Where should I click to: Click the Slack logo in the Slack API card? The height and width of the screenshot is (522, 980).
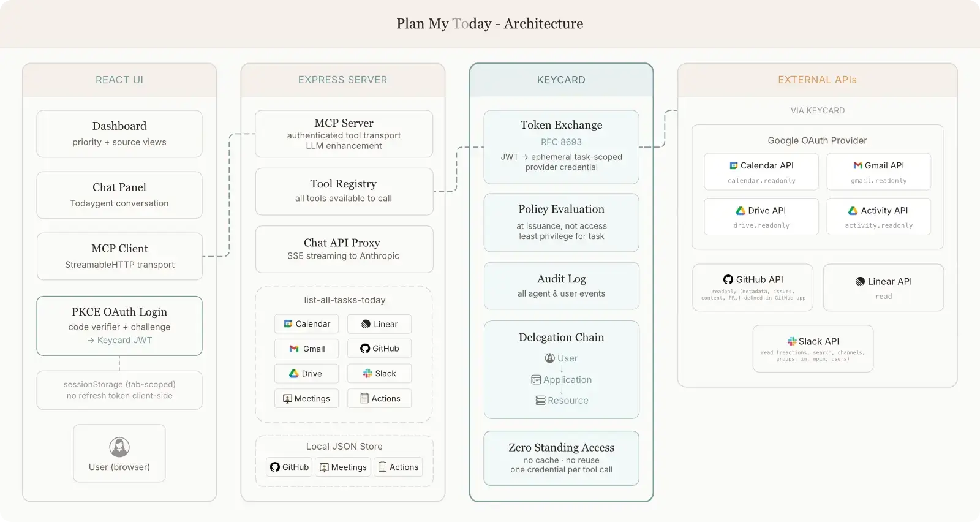pos(792,341)
